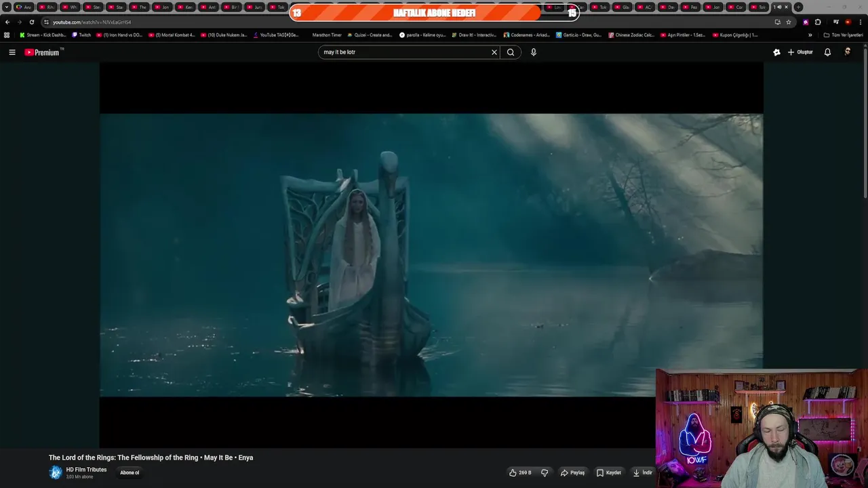The width and height of the screenshot is (868, 488).
Task: Switch to the 'AC/' browser tab
Action: pyautogui.click(x=646, y=7)
